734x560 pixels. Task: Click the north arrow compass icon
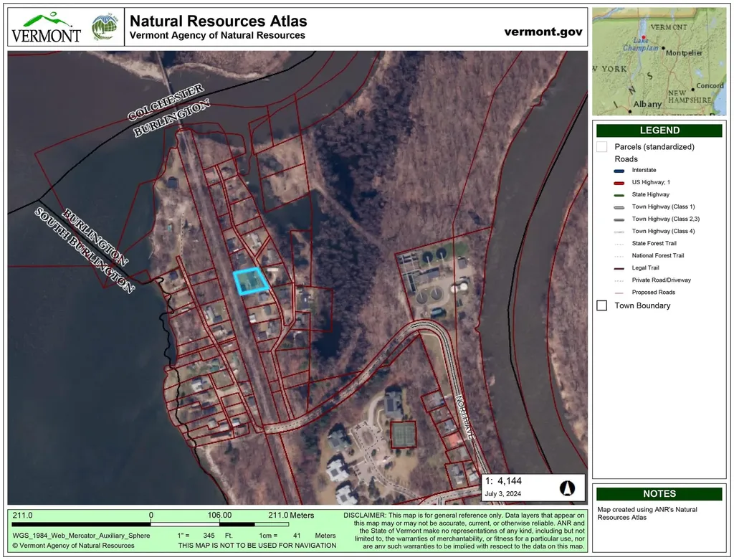[x=567, y=488]
